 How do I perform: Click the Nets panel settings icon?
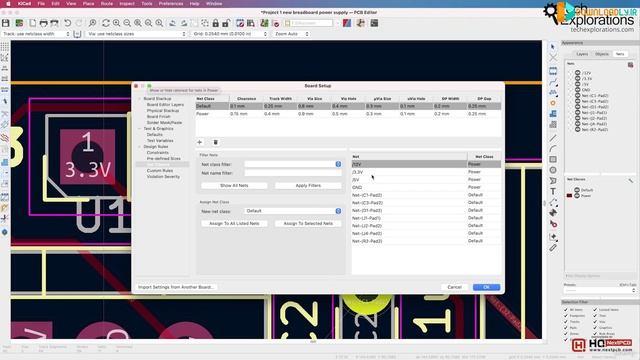630,64
